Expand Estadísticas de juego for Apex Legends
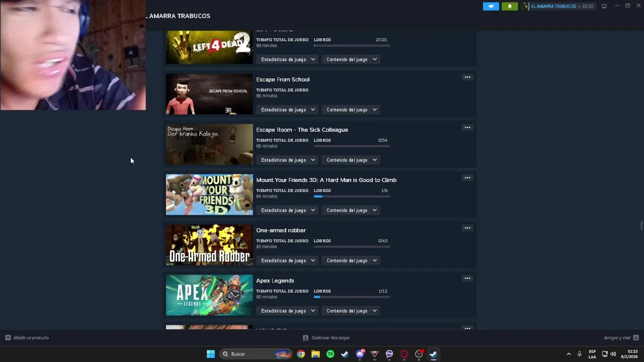Image resolution: width=644 pixels, height=362 pixels. [x=288, y=311]
